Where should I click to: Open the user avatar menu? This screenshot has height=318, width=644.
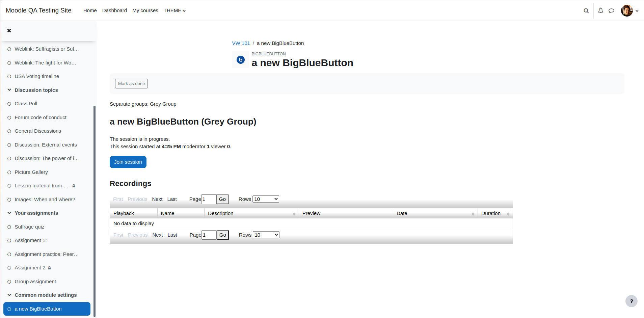[x=629, y=11]
